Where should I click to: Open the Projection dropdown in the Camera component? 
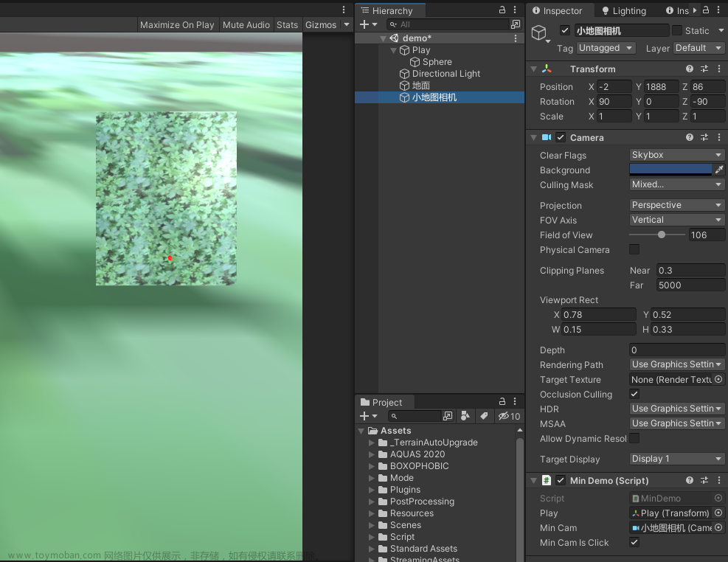click(676, 204)
